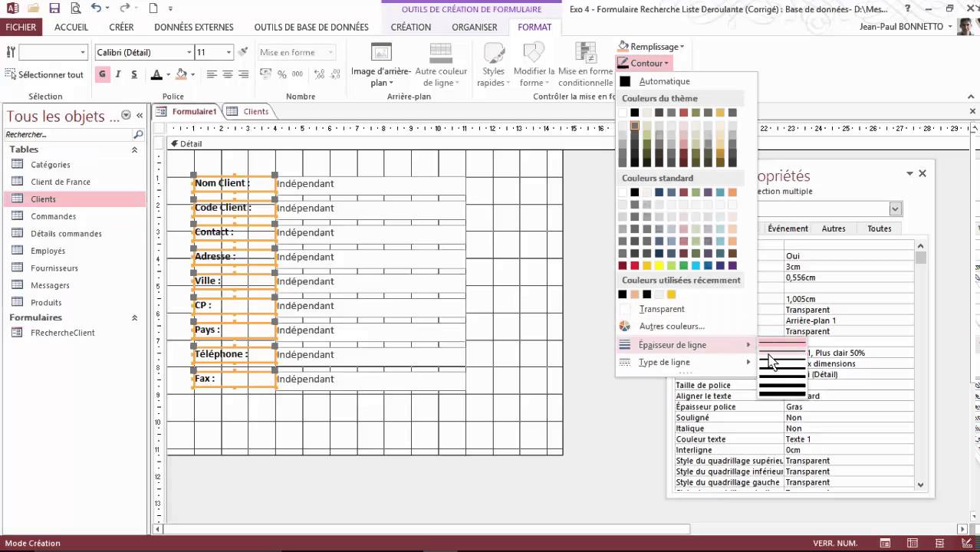The image size is (980, 552).
Task: Click the thousands separator 000 icon
Action: pos(298,74)
